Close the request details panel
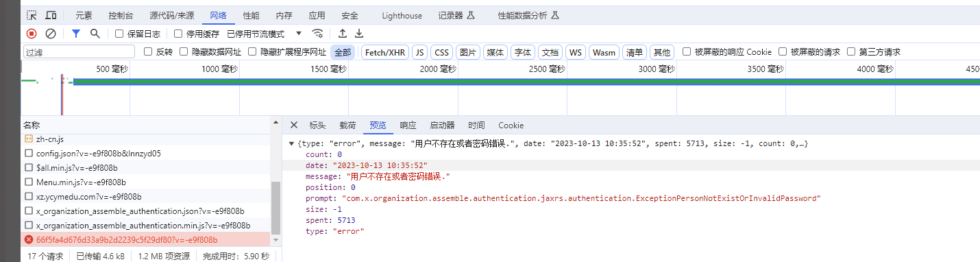Screen dimensions: 980x262 (x=294, y=125)
